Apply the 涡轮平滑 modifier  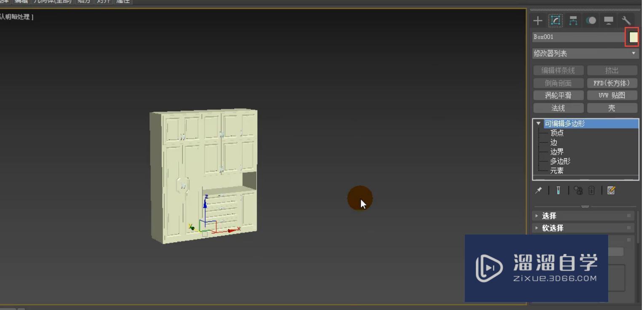558,96
